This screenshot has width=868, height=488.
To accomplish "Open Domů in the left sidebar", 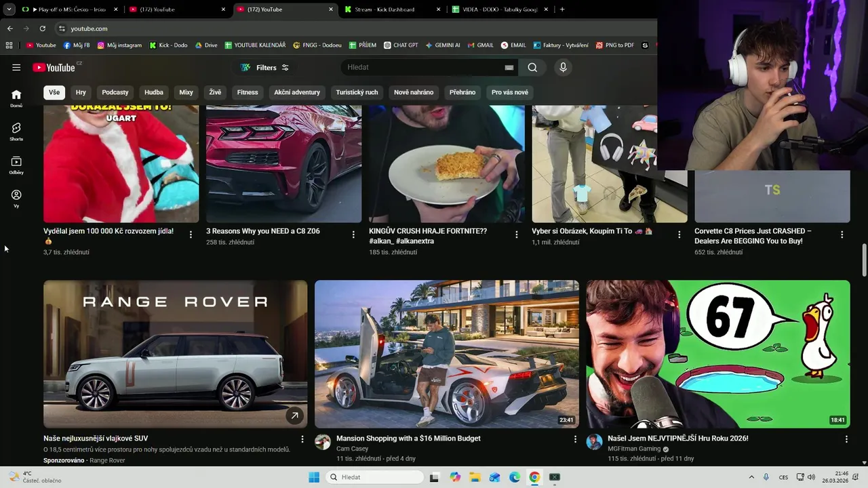I will [x=16, y=98].
